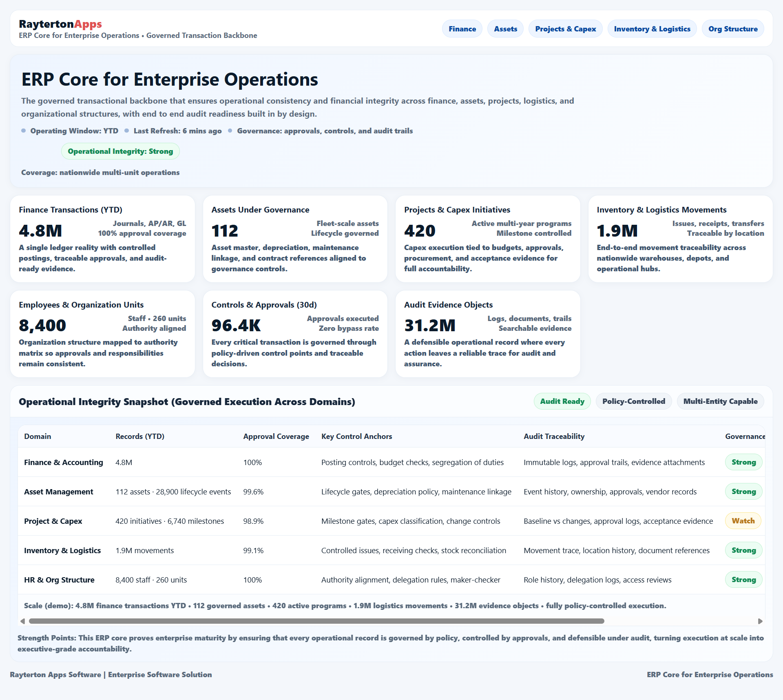View the Inventory & Logistics section
This screenshot has height=700, width=783.
(652, 29)
